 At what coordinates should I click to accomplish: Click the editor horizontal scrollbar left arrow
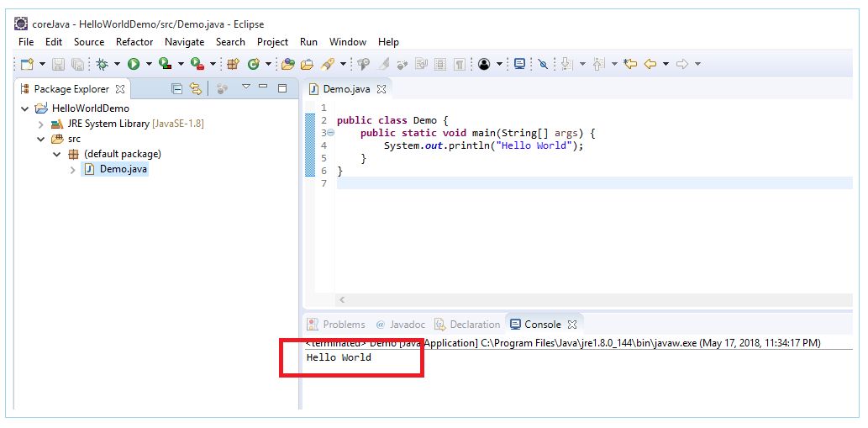pos(342,300)
